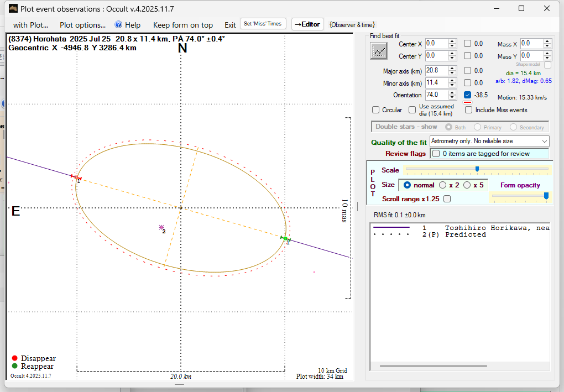Enable the Circular checkbox
Screen dimensions: 564x392
pyautogui.click(x=376, y=110)
